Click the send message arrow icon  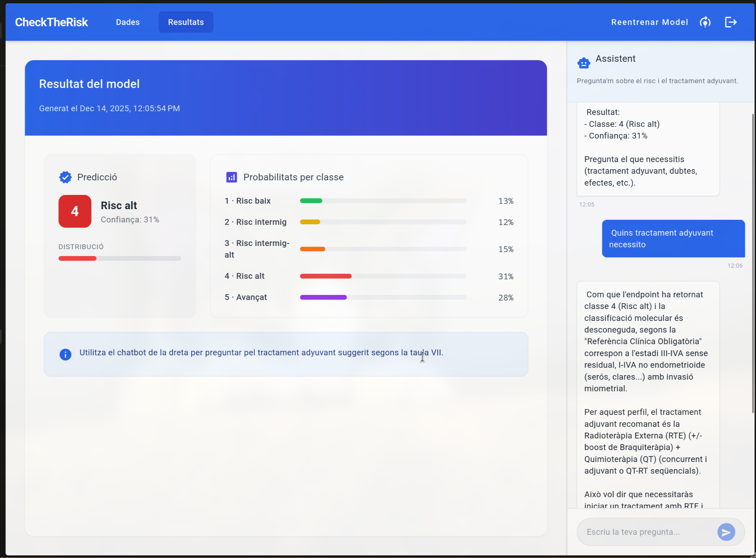pyautogui.click(x=726, y=532)
